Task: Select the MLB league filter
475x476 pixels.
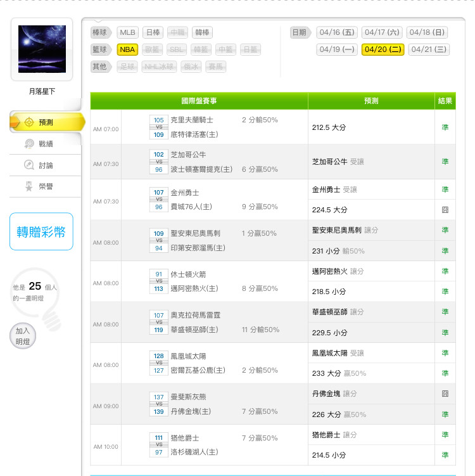Action: pyautogui.click(x=127, y=32)
